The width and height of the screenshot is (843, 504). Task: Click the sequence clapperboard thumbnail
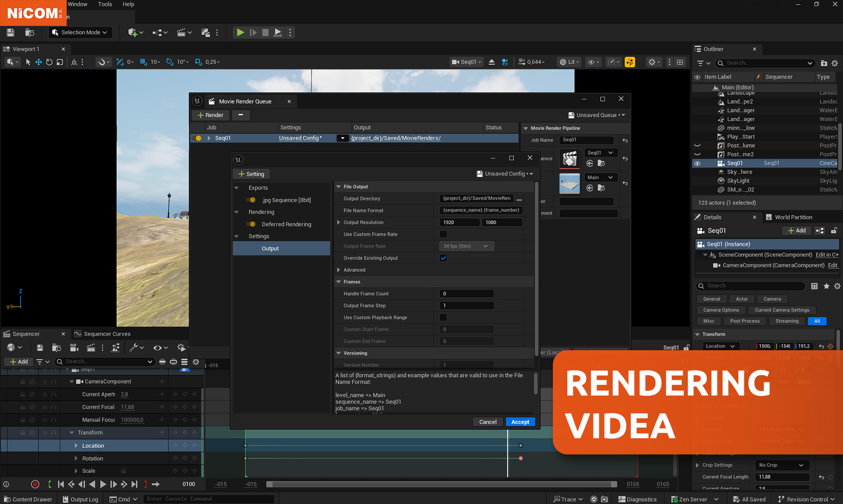click(570, 158)
